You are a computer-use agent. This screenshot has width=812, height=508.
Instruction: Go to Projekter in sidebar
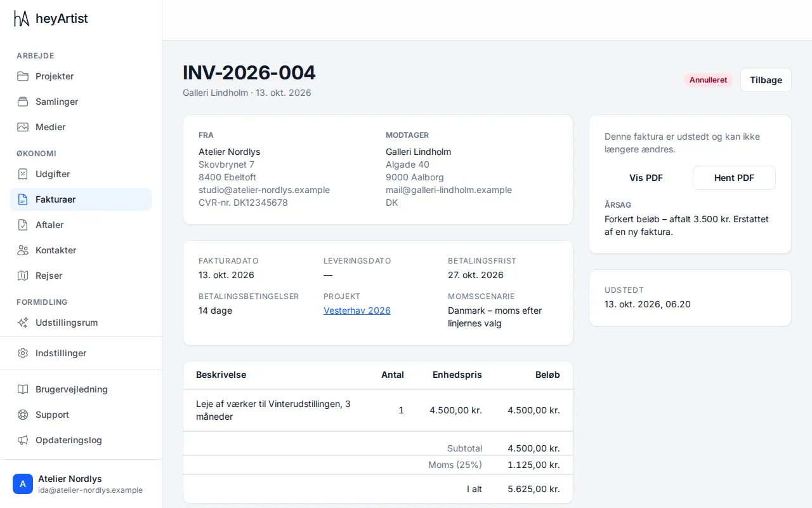[81, 76]
